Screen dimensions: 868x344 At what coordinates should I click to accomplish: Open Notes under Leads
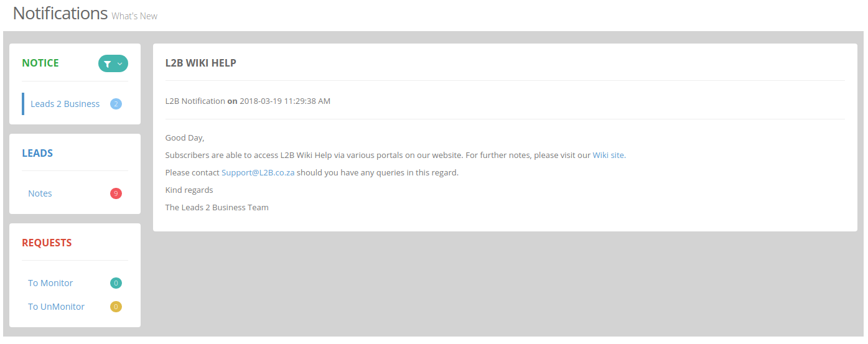coord(40,193)
